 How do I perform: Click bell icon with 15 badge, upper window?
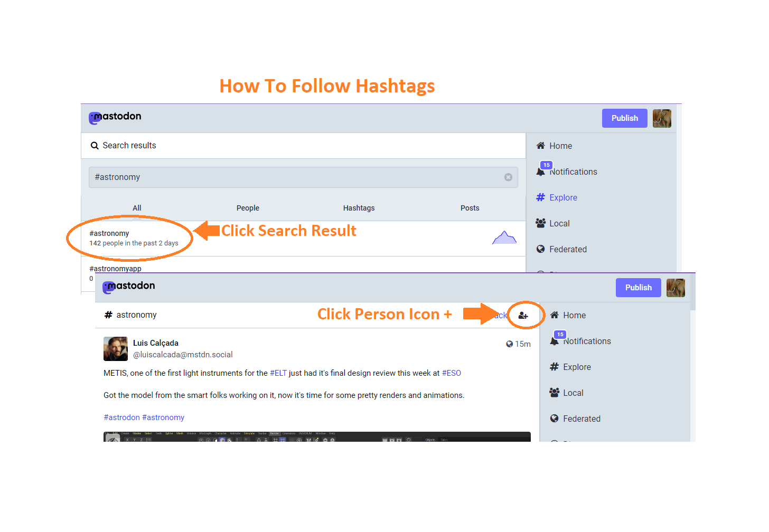541,171
